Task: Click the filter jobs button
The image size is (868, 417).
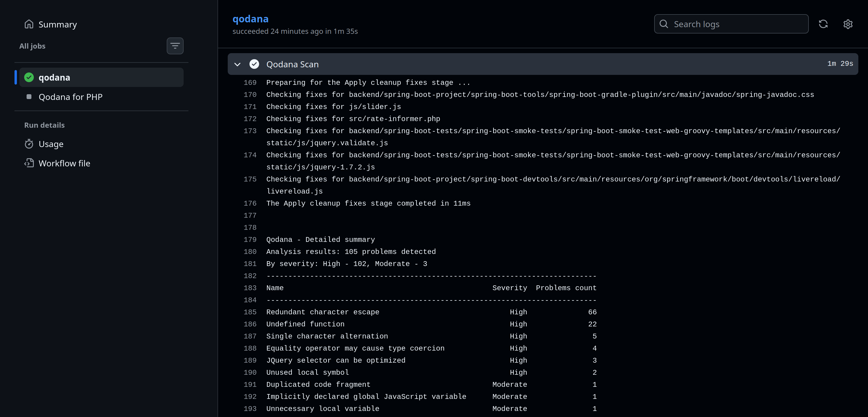Action: pyautogui.click(x=175, y=46)
